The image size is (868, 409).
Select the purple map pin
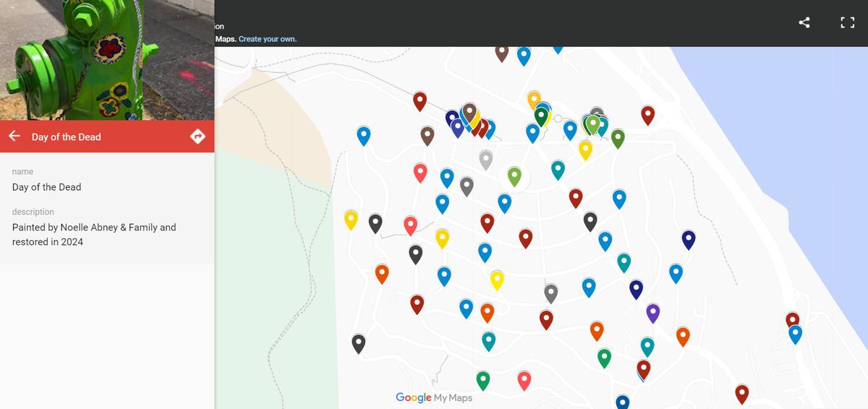click(652, 312)
